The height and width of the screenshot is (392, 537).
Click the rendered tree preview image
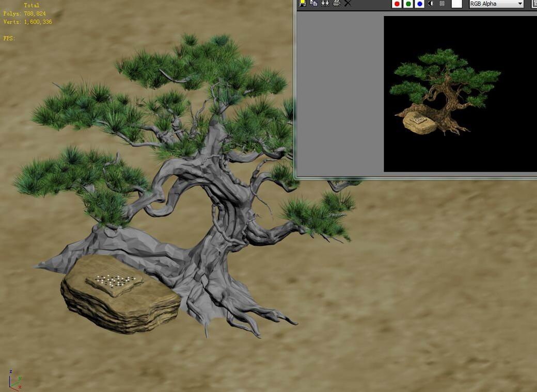coord(444,93)
